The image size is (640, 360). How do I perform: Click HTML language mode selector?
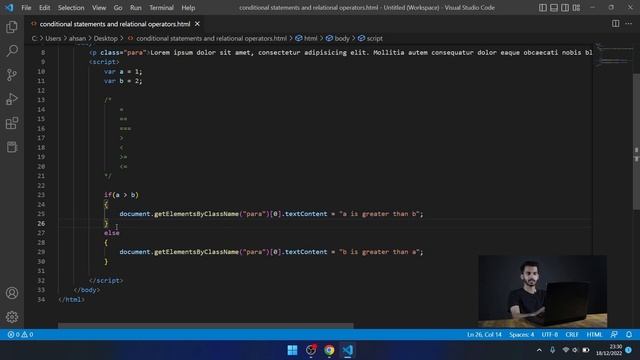pyautogui.click(x=594, y=335)
